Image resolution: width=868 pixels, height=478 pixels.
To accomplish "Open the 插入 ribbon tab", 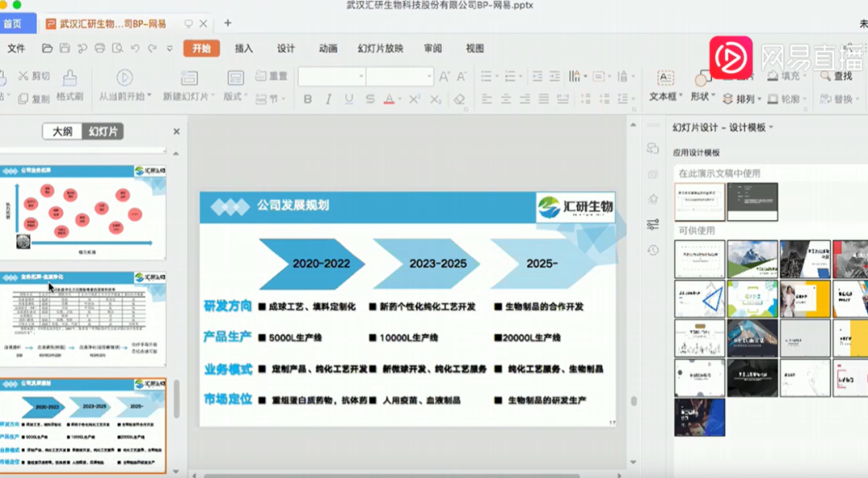I will pyautogui.click(x=244, y=49).
